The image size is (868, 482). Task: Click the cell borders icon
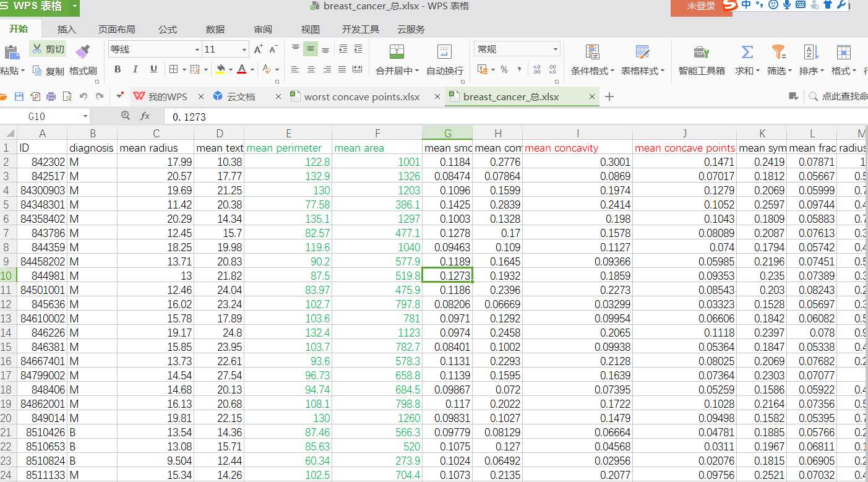coord(173,69)
